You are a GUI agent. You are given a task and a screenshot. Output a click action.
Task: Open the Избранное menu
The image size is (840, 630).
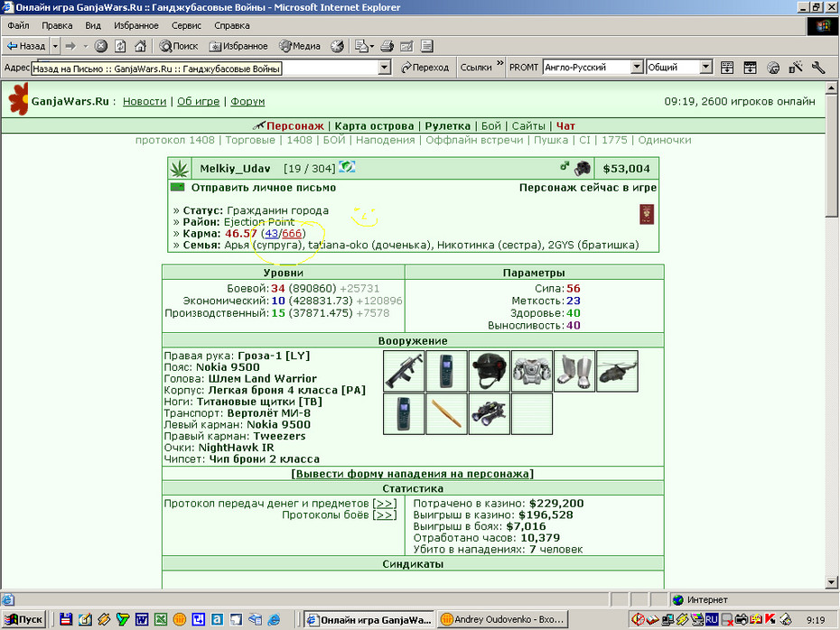coord(136,25)
